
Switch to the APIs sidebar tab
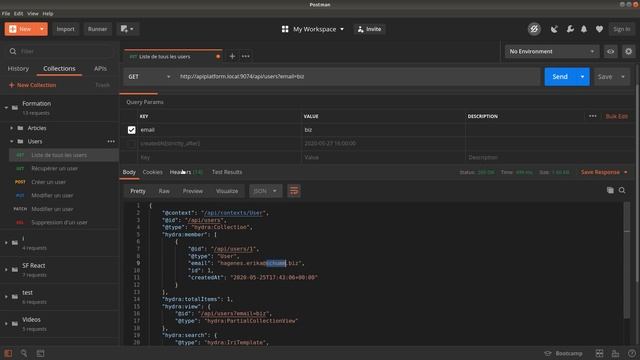point(100,69)
